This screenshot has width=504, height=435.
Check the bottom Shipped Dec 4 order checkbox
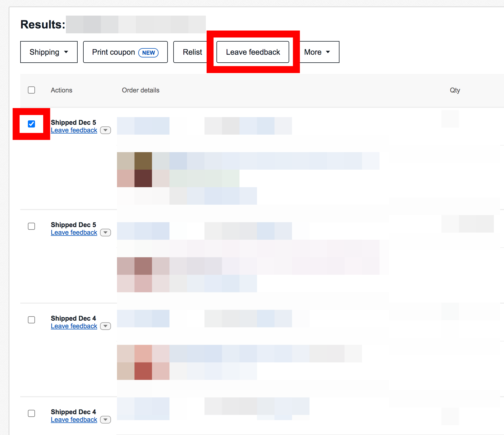pos(31,413)
